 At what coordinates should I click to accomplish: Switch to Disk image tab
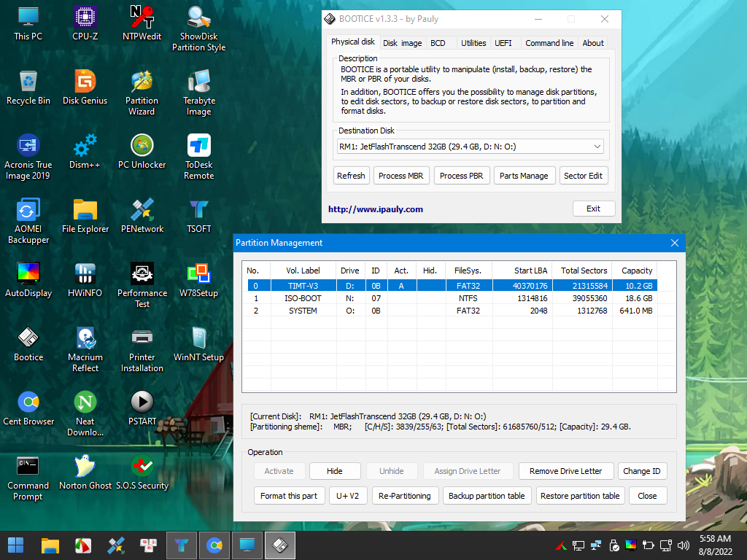click(402, 43)
